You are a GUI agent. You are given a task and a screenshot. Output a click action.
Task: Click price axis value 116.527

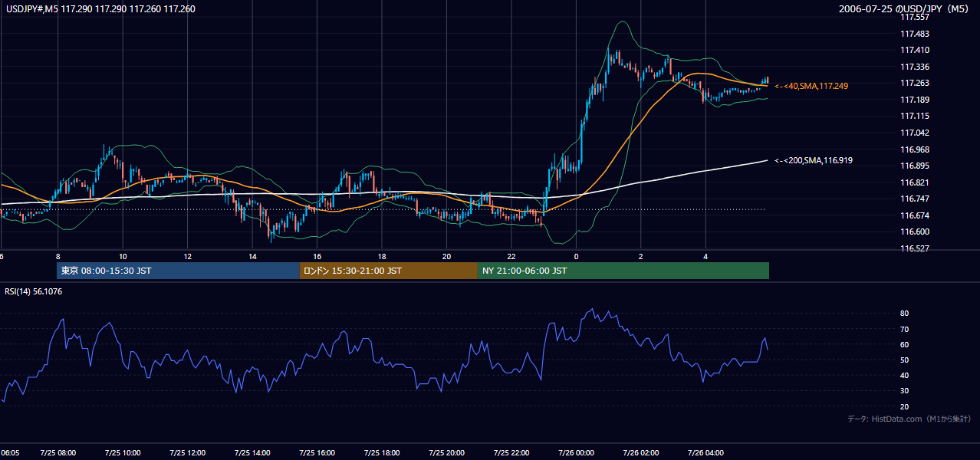click(x=915, y=248)
